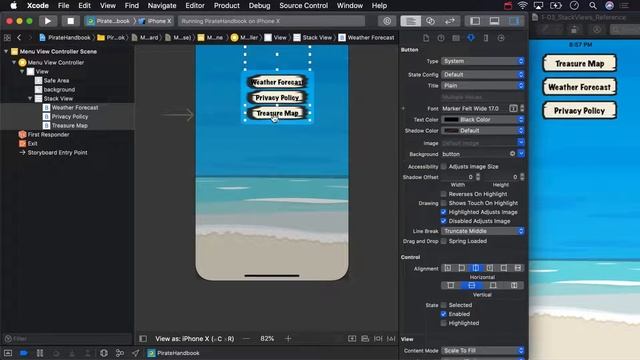Enable Shows Touch On Highlight checkbox

[x=444, y=203]
